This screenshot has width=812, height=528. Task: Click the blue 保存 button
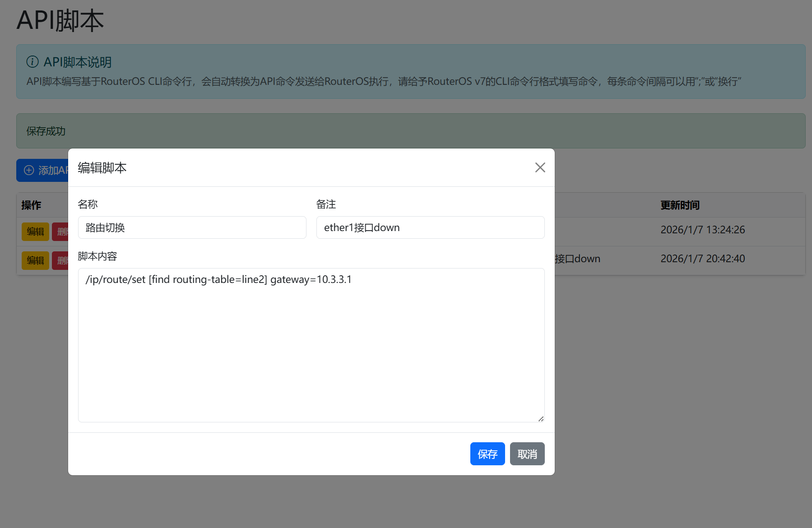pos(487,454)
